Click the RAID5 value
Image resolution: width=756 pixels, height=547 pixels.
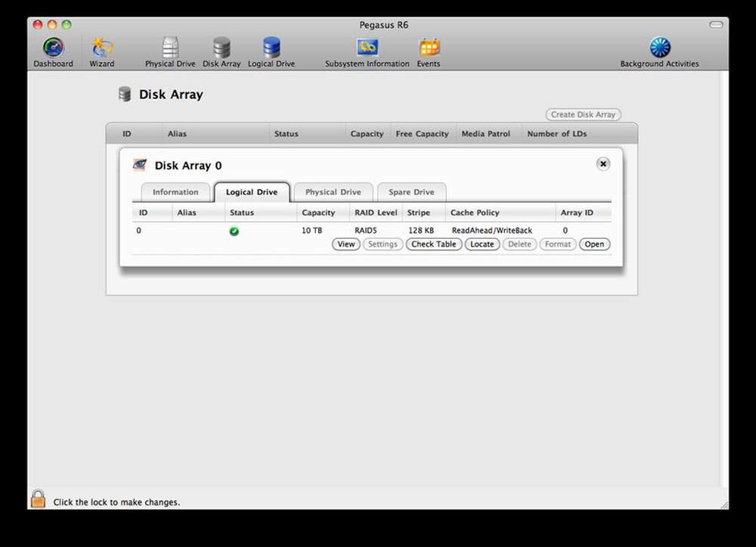365,231
